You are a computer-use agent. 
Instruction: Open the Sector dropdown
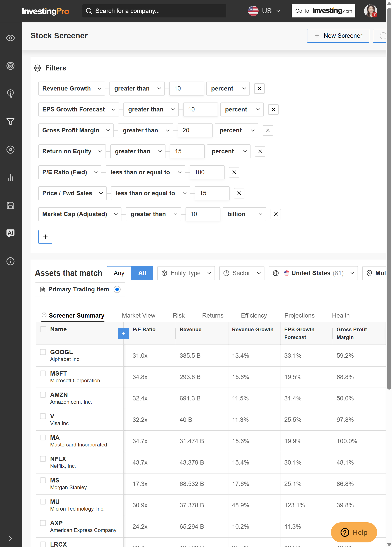click(x=242, y=273)
